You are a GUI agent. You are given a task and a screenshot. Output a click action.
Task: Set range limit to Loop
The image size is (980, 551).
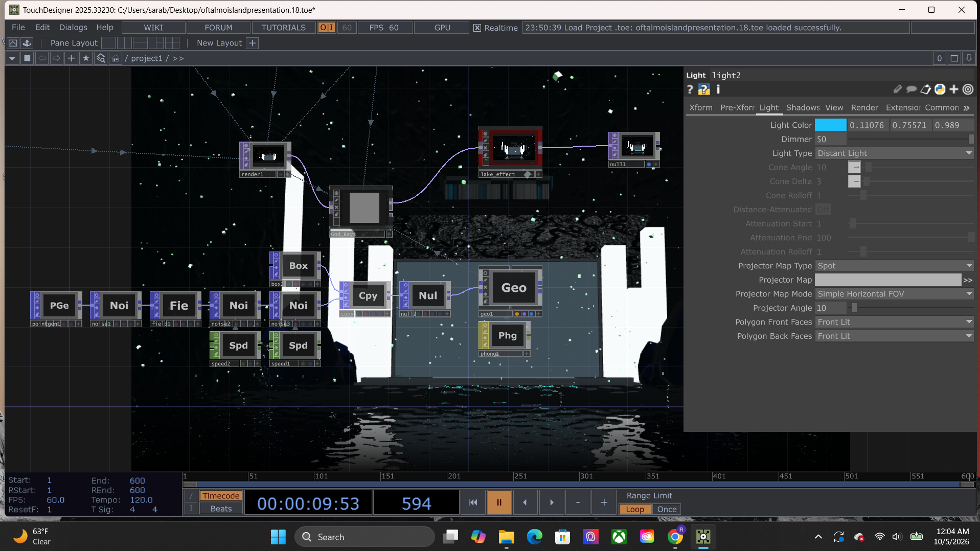pyautogui.click(x=635, y=509)
